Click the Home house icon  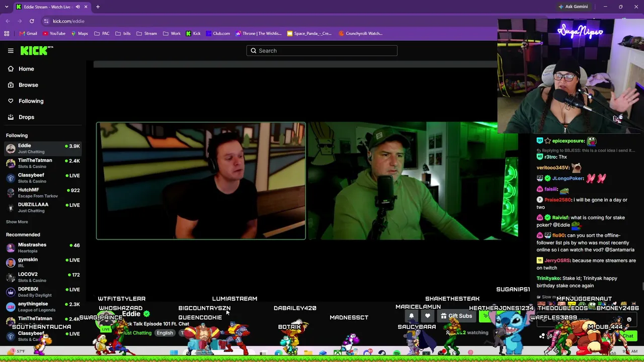tap(11, 69)
